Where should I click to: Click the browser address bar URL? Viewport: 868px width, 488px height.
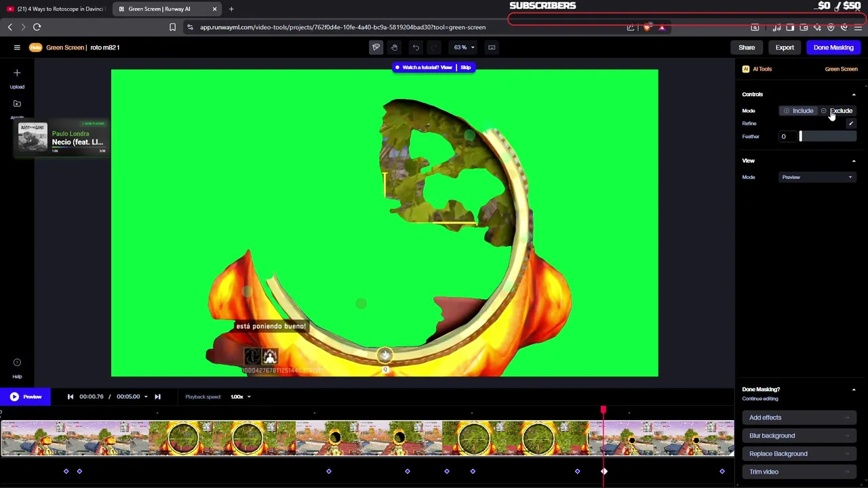point(342,27)
